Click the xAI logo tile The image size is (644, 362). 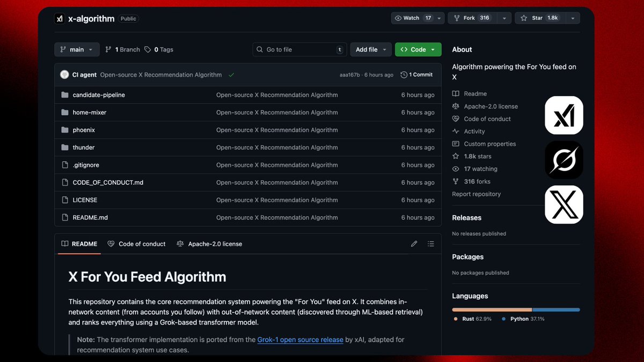pyautogui.click(x=564, y=115)
